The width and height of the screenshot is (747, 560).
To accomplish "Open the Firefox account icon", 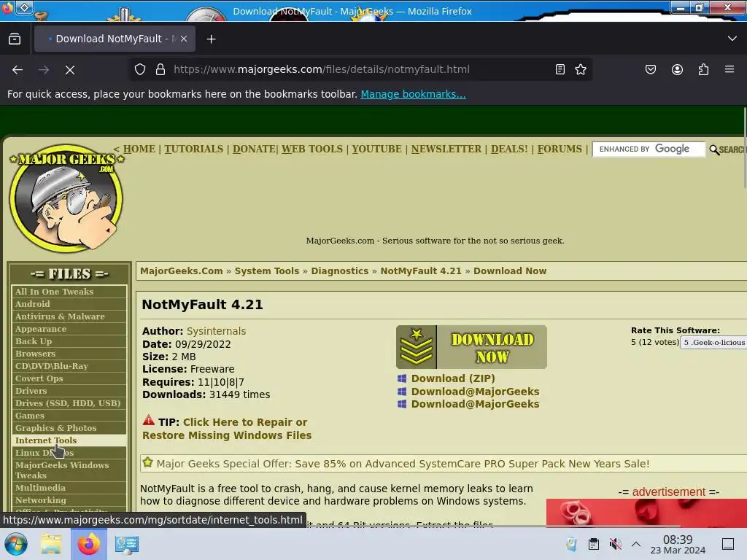I will point(677,69).
